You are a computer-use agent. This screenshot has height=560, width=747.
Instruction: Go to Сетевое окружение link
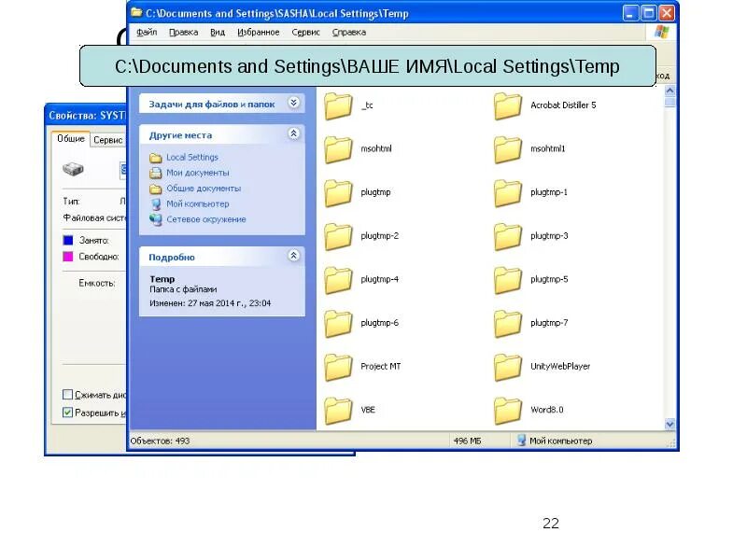coord(206,219)
